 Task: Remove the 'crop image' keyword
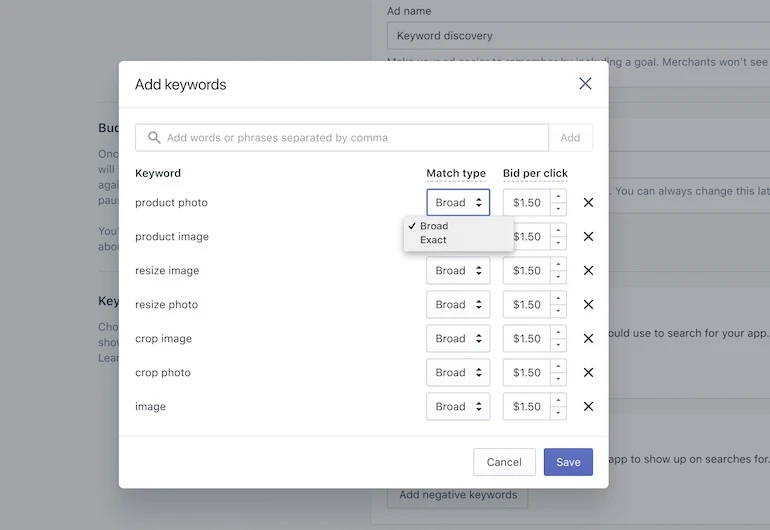click(588, 338)
